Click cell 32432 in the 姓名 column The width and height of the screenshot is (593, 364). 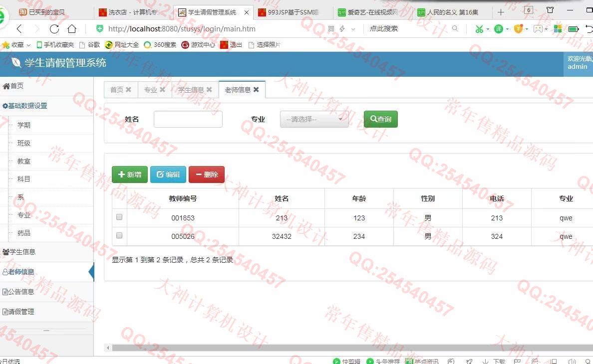(282, 236)
